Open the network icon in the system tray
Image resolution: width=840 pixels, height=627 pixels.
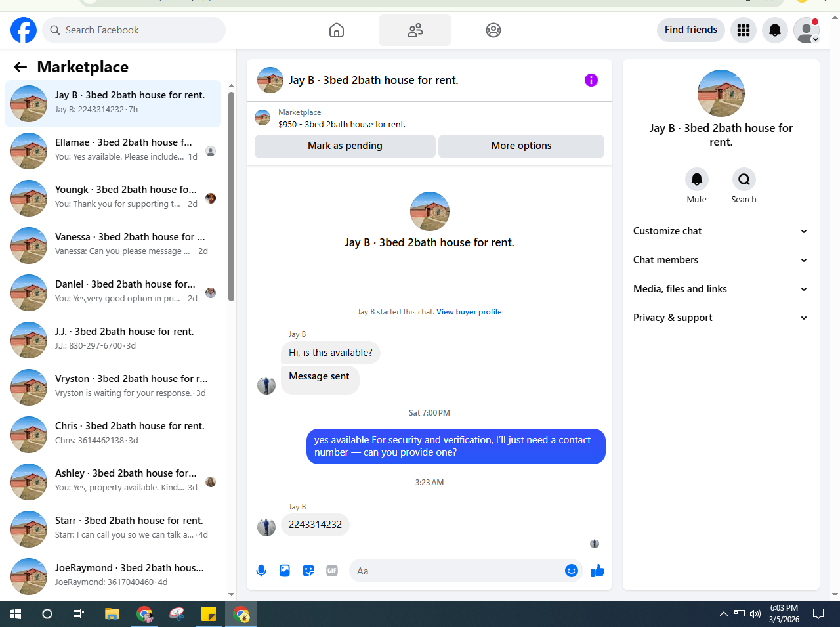tap(740, 614)
